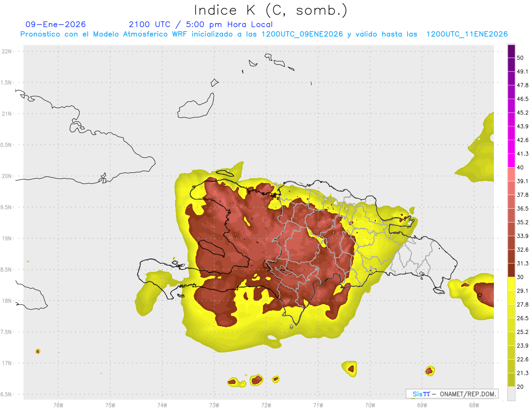Click the 69W longitude label
Screen dimensions: 532x411
pyautogui.click(x=422, y=405)
